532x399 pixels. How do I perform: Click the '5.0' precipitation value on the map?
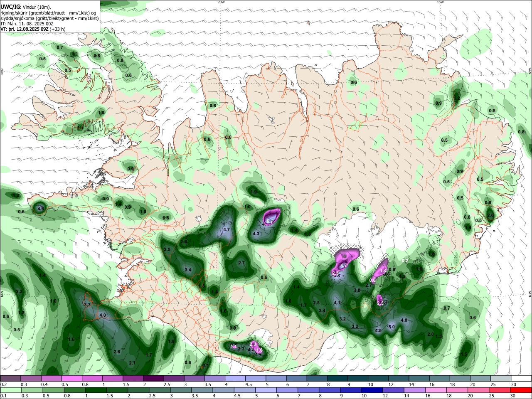pos(392,327)
